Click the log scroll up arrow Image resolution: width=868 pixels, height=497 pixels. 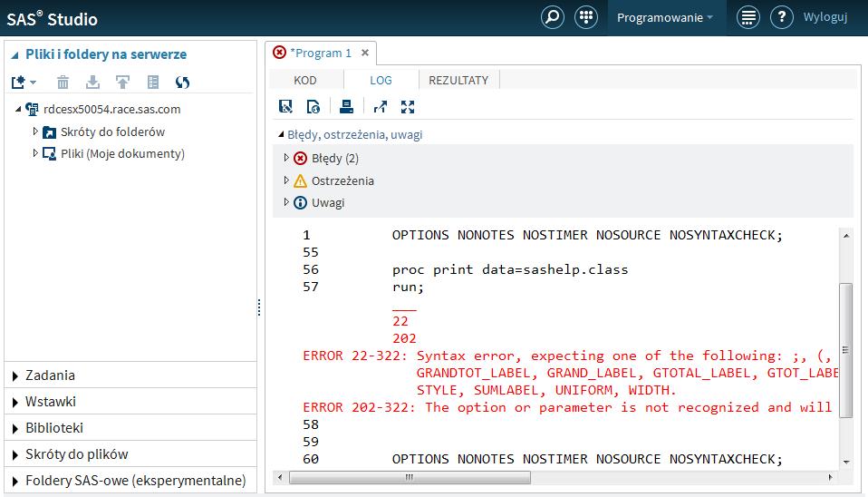click(846, 236)
